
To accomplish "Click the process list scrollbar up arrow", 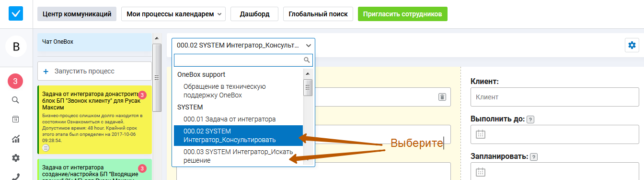I will click(156, 38).
